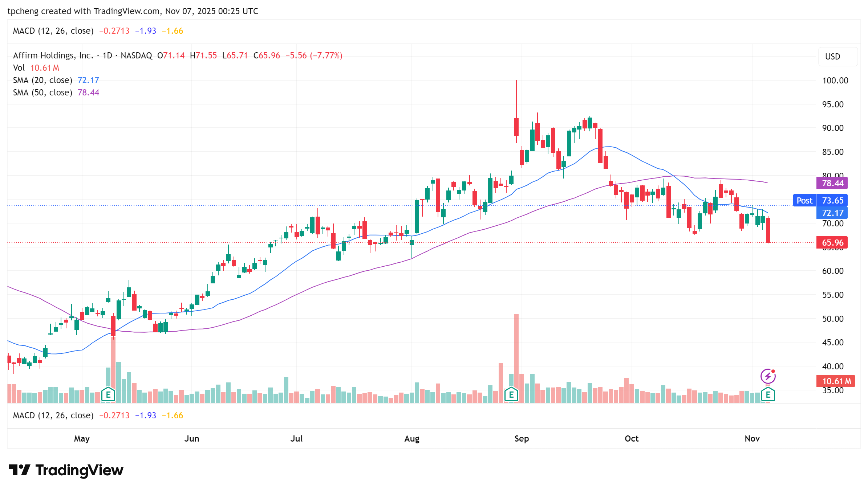Click the purple lightning bolt icon

768,376
